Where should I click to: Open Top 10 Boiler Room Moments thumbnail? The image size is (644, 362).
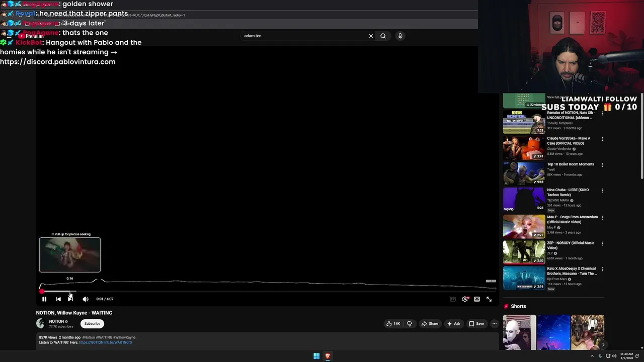click(x=524, y=173)
